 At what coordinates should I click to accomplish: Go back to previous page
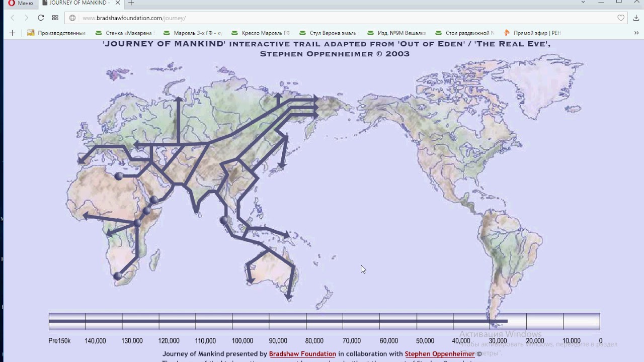point(13,18)
